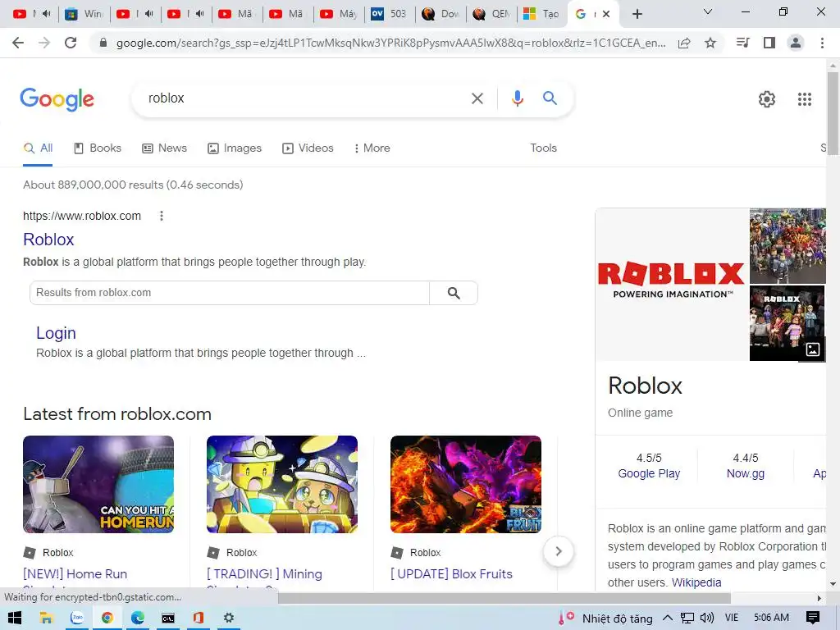Open Microsoft Office from the taskbar
840x630 pixels.
tap(199, 618)
